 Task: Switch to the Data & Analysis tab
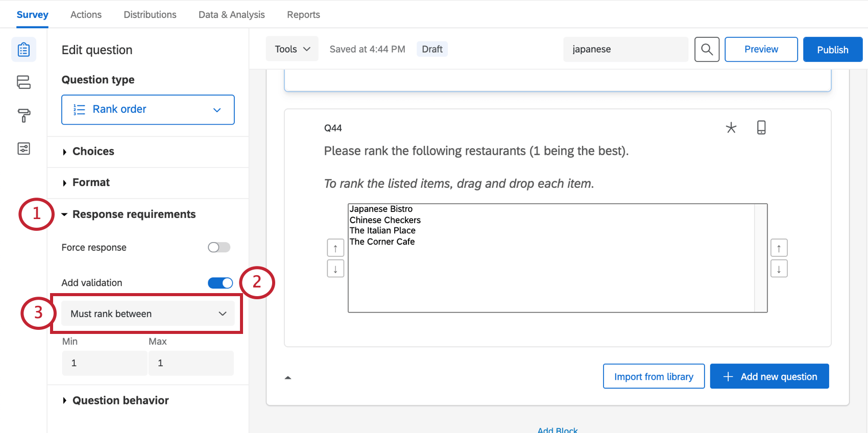(x=232, y=15)
